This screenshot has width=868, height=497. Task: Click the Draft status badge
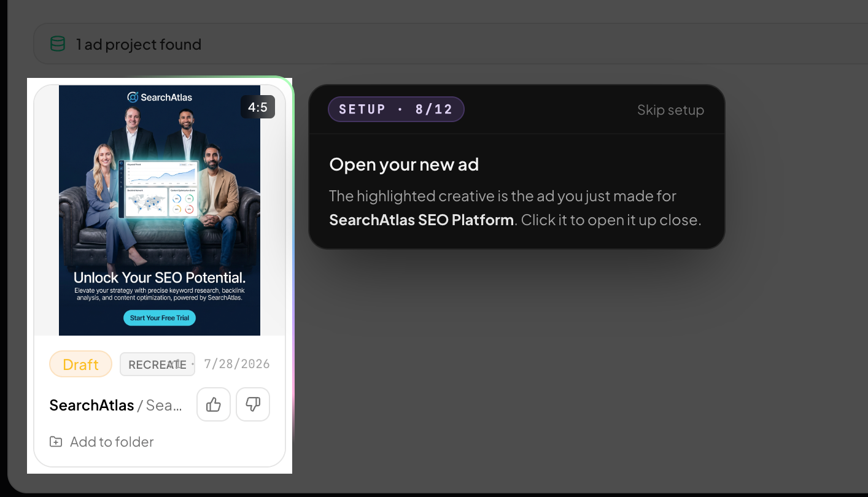point(81,364)
